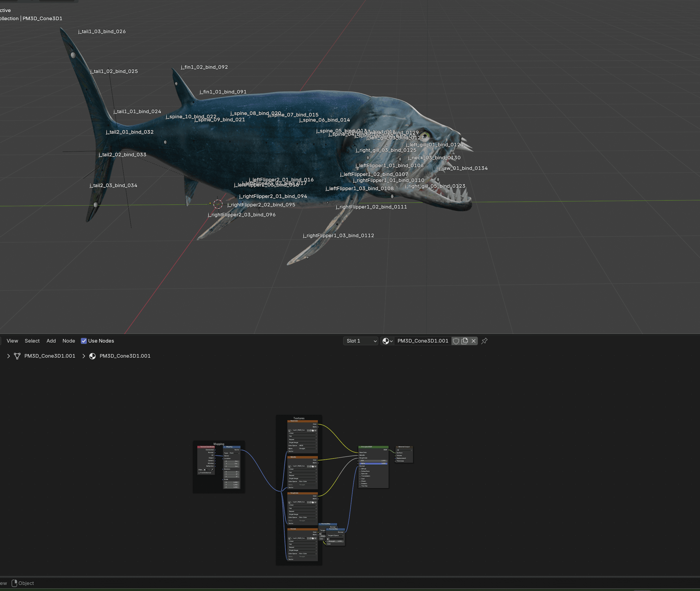
Task: Adjust the Alpha slider in Principled BSDF
Action: point(373,463)
